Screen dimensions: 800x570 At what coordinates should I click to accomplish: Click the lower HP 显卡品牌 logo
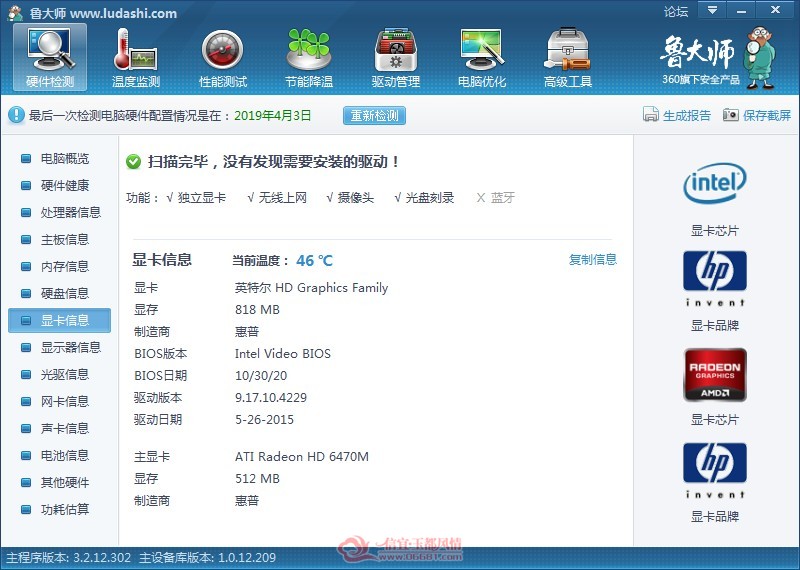[715, 470]
